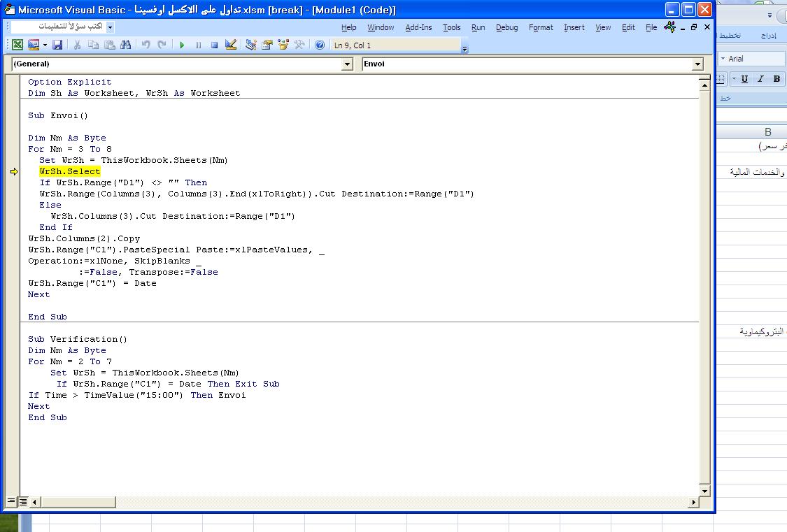Image resolution: width=787 pixels, height=532 pixels.
Task: Click the 'For Nm = 3 To 8' line
Action: point(70,149)
